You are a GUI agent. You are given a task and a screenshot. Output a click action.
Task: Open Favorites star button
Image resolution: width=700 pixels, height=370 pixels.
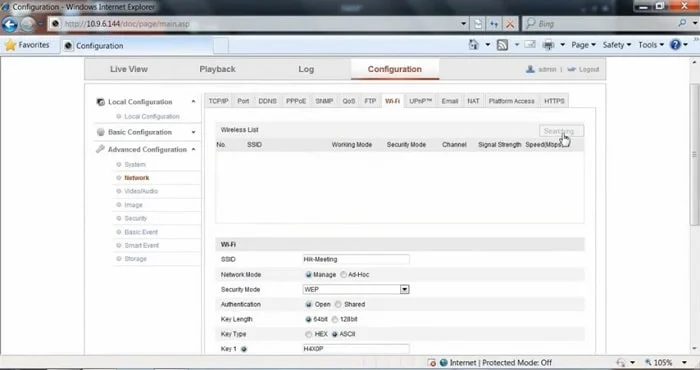point(28,45)
